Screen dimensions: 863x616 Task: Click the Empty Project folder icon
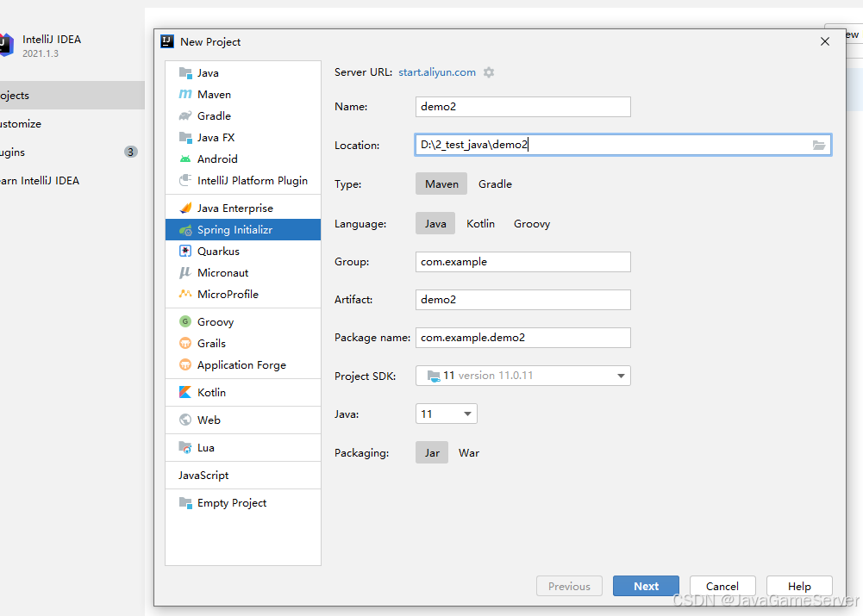(185, 502)
